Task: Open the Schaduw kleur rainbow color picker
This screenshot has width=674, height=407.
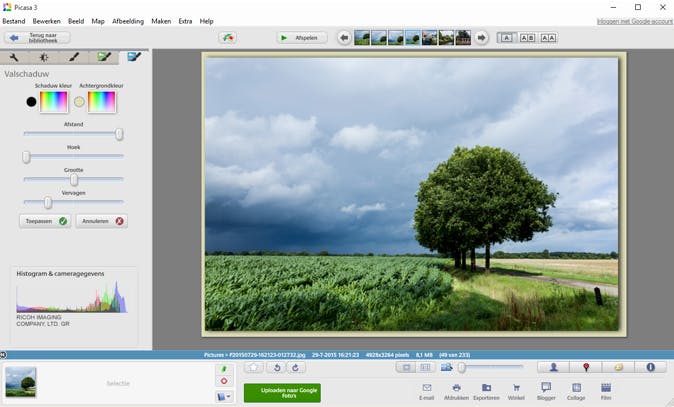Action: [54, 102]
